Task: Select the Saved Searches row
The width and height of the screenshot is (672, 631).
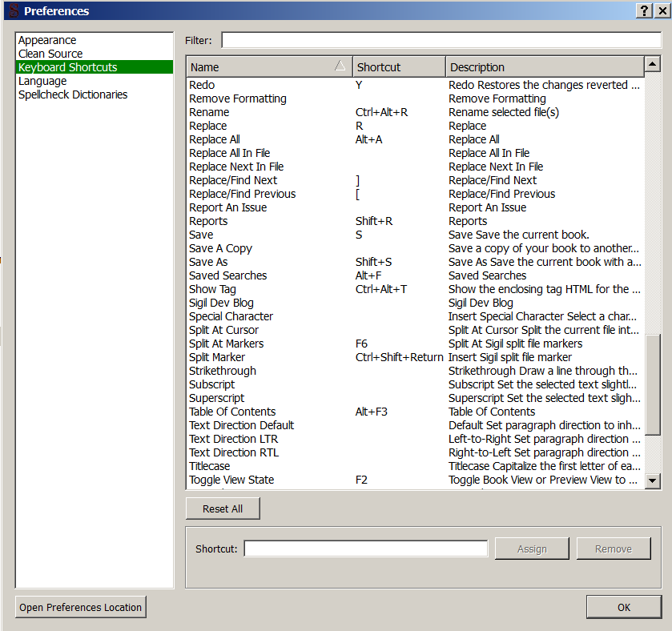Action: click(x=415, y=276)
